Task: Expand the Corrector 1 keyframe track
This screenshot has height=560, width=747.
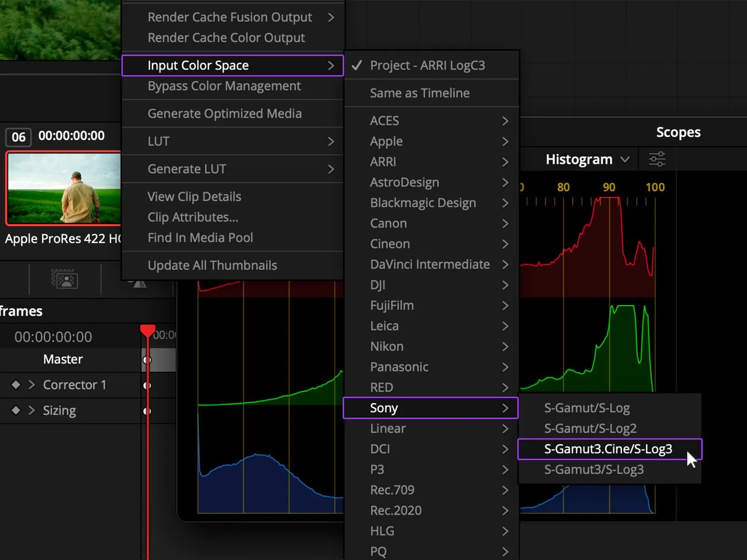Action: point(31,385)
